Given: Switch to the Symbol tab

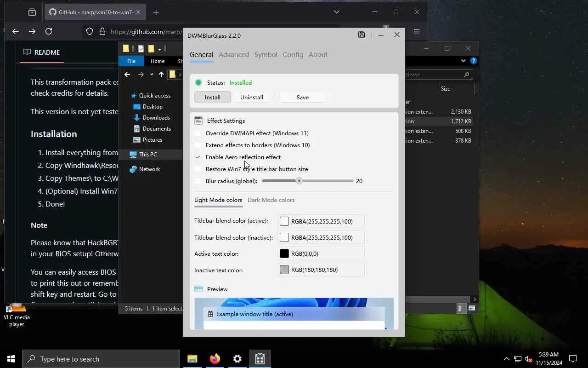Looking at the screenshot, I should point(266,54).
